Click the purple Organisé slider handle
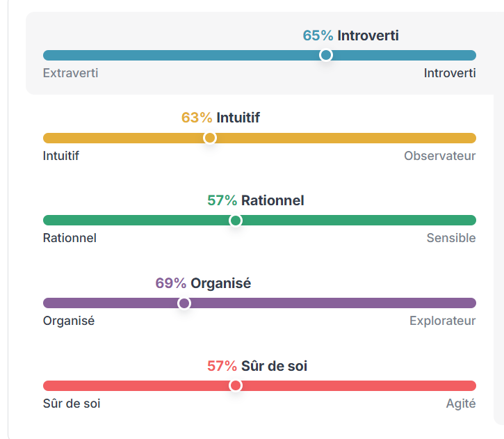The image size is (504, 439). (x=184, y=303)
